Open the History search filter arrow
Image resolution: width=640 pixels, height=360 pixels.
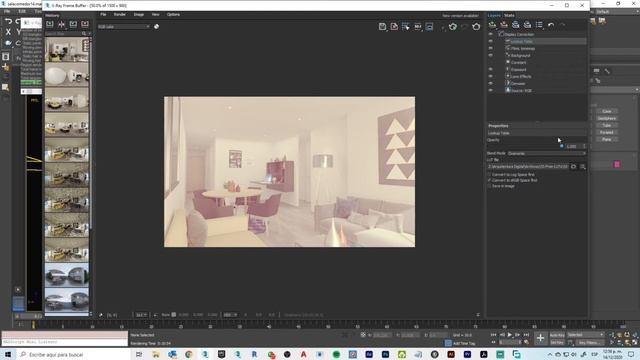point(89,33)
